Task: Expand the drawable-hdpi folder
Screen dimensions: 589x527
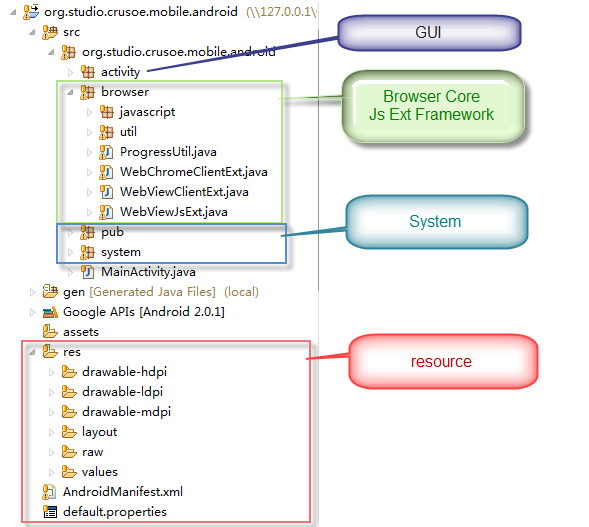Action: click(x=51, y=372)
